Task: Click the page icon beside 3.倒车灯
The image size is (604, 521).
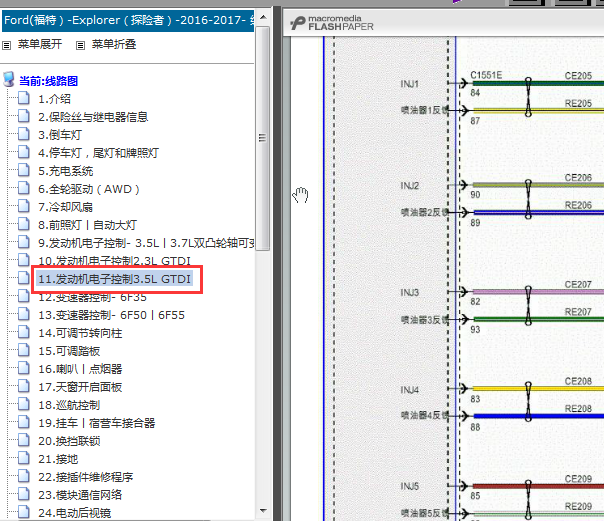Action: 23,134
